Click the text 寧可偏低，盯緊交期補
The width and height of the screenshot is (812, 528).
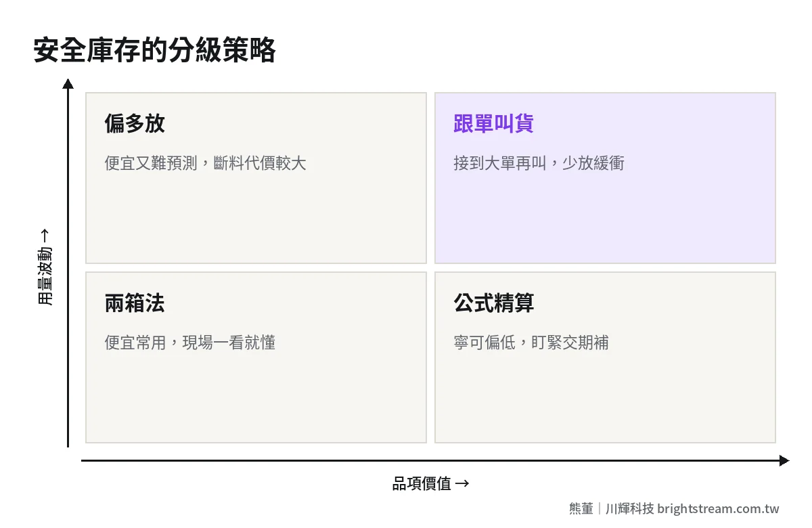531,343
